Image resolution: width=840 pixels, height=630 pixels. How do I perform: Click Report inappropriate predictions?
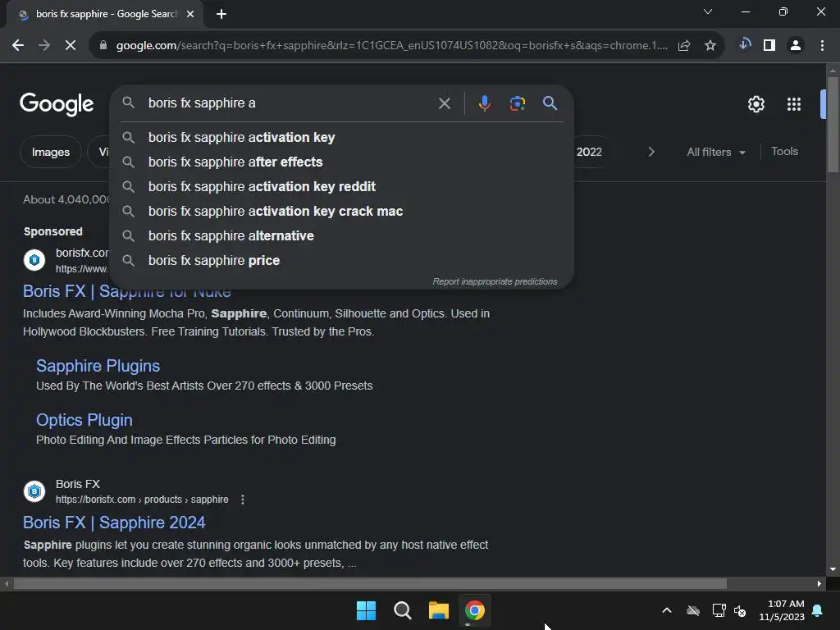(495, 282)
